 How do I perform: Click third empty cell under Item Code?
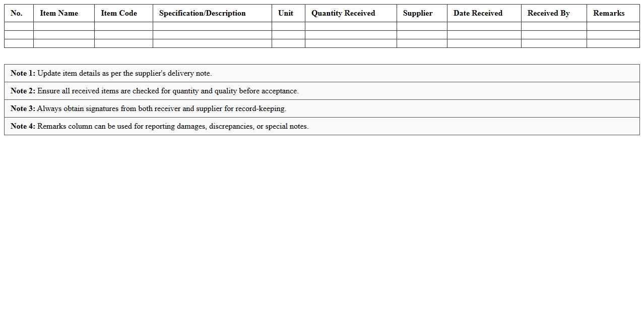[123, 43]
